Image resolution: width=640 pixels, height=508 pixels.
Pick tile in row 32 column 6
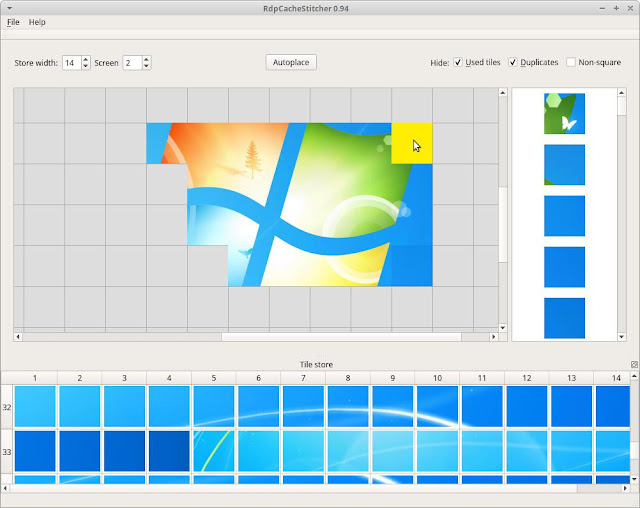click(x=259, y=406)
